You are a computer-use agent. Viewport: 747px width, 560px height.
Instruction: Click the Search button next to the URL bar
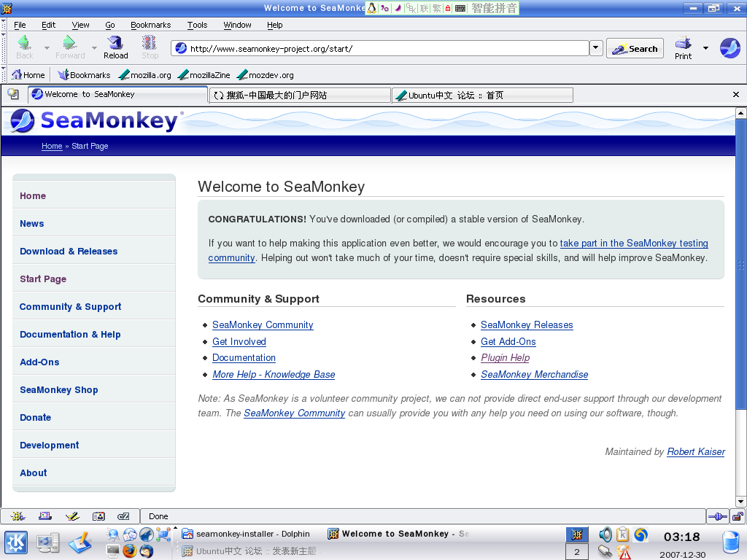click(x=635, y=48)
